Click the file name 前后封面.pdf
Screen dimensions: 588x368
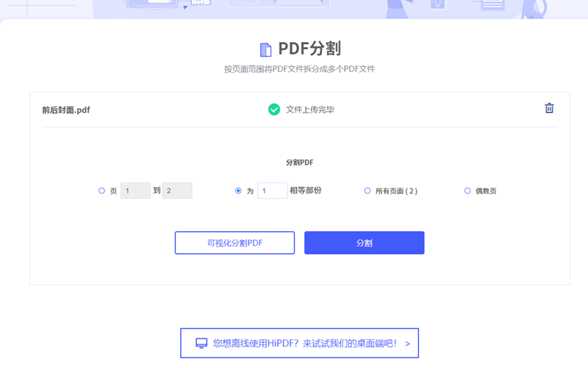click(66, 110)
